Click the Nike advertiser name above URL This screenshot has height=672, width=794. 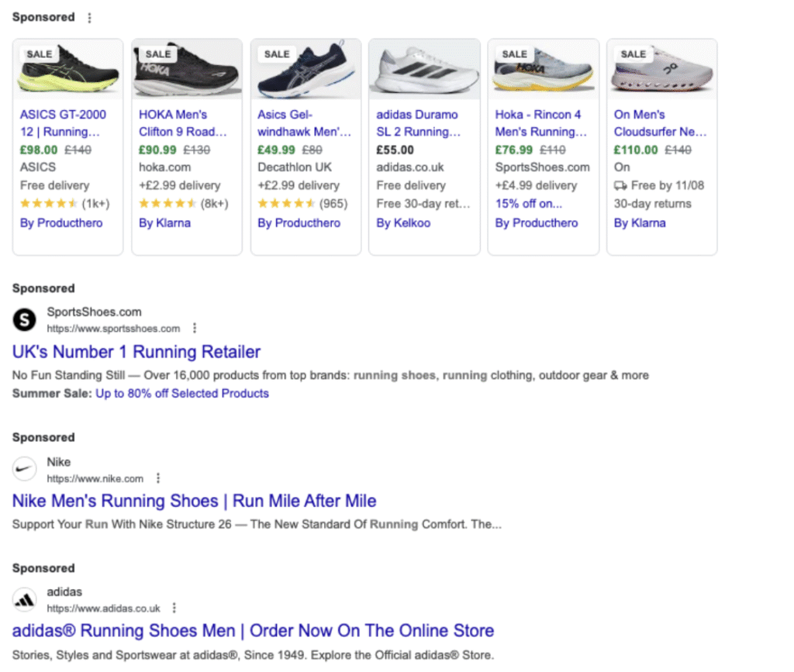tap(59, 462)
